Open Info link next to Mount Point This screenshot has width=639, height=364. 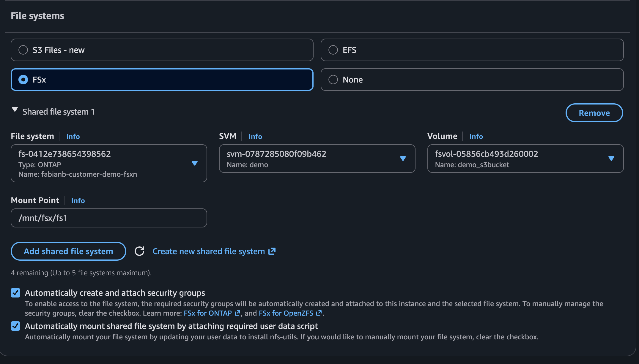[x=78, y=200]
